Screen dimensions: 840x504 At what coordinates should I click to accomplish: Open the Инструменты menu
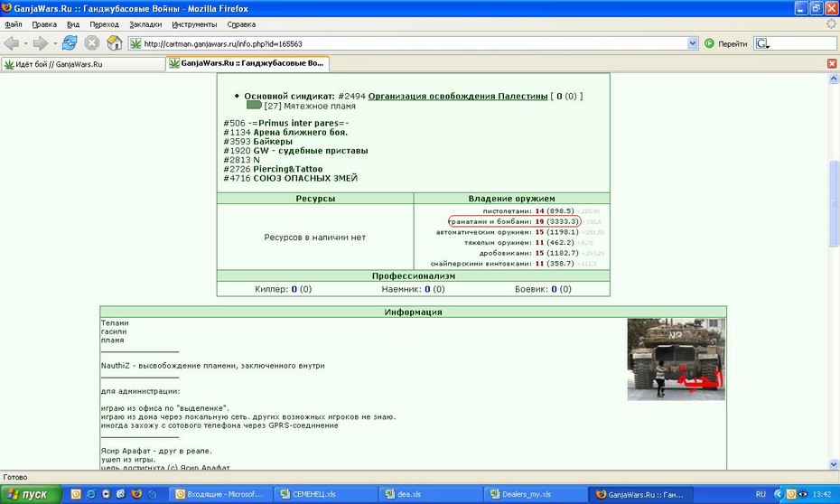[194, 24]
